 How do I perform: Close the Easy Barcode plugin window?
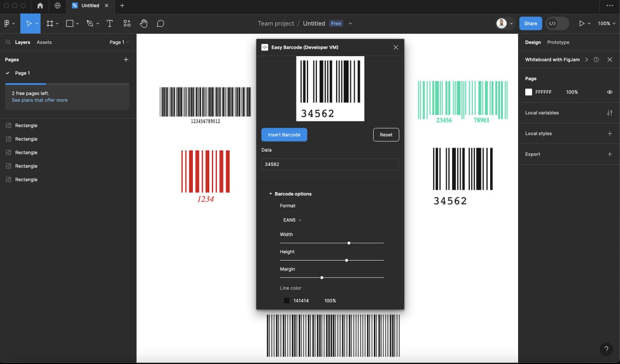[396, 47]
